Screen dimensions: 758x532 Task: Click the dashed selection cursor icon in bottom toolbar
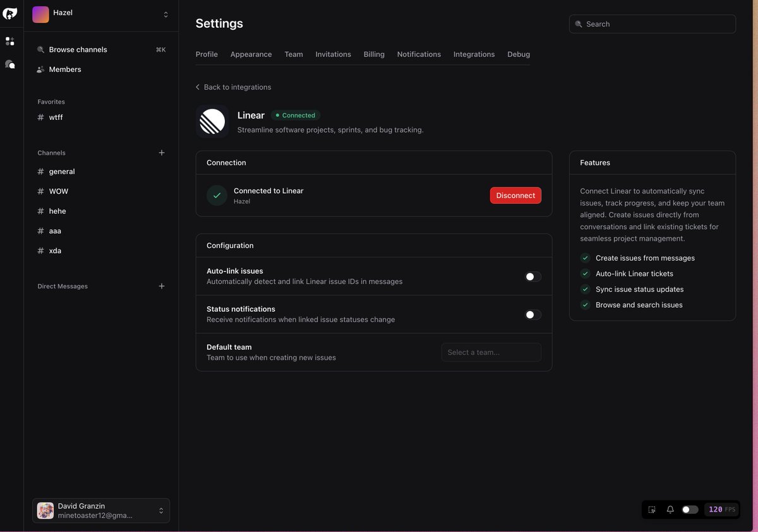(653, 509)
